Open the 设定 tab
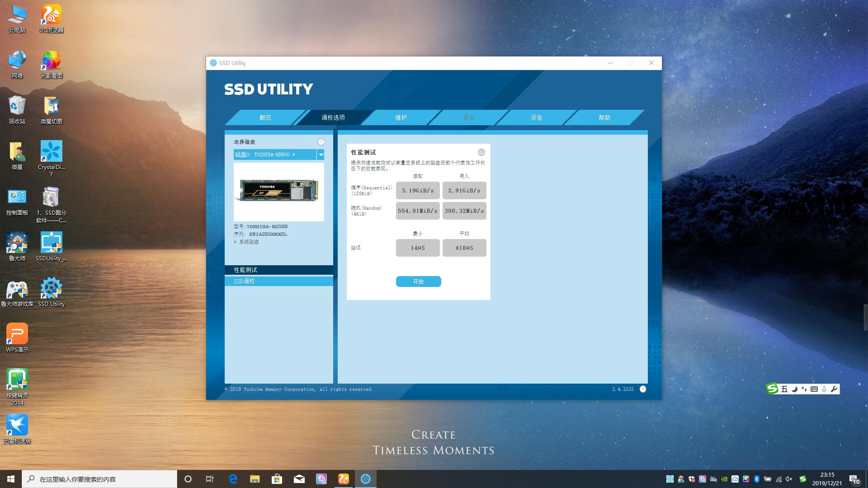The height and width of the screenshot is (488, 868). click(536, 117)
